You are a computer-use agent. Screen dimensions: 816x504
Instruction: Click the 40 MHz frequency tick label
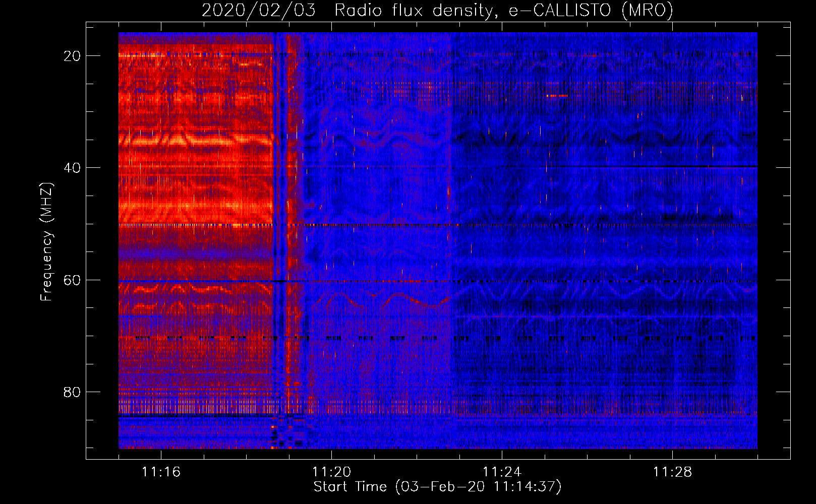coord(72,168)
